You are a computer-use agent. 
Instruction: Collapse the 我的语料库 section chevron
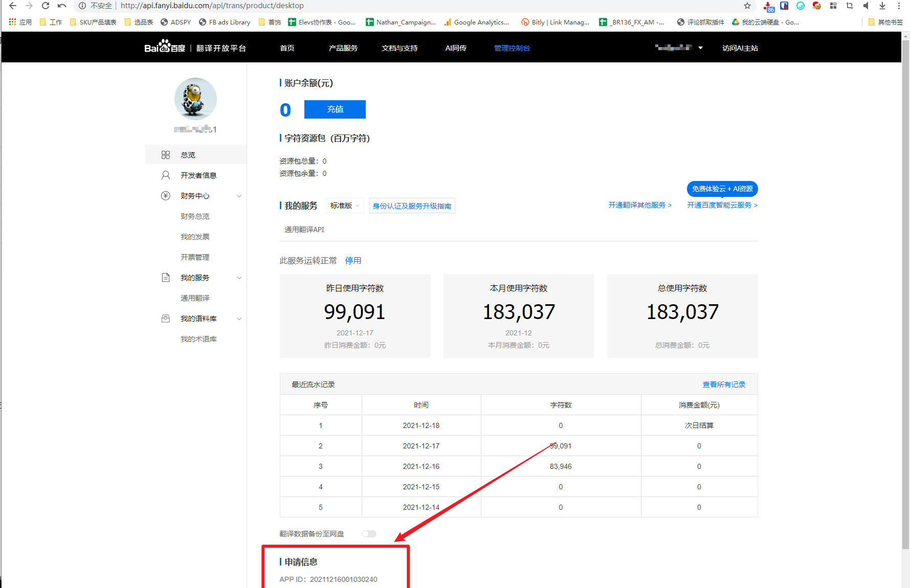click(239, 319)
